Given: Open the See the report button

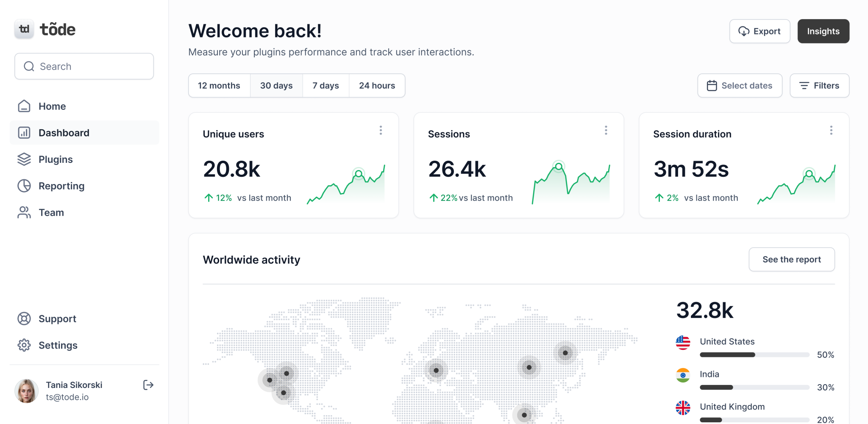Looking at the screenshot, I should [792, 259].
